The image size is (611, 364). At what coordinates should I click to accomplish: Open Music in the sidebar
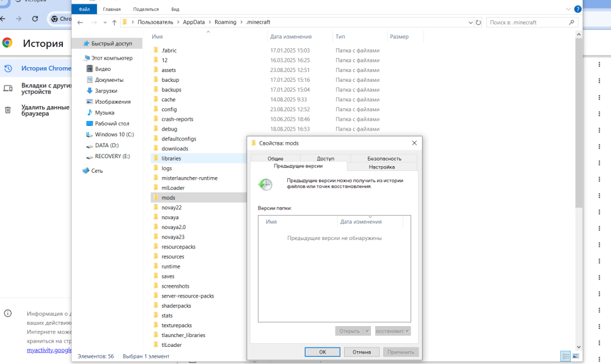(100, 112)
